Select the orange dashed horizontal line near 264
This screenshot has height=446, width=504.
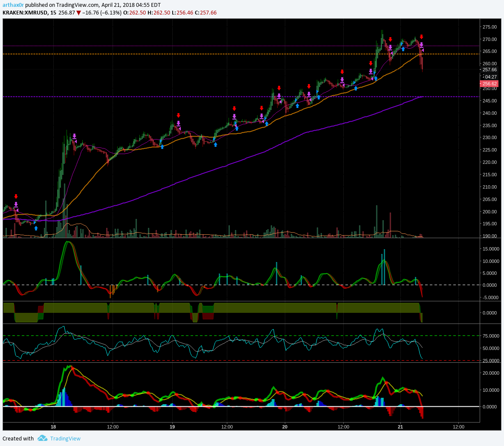tap(241, 54)
